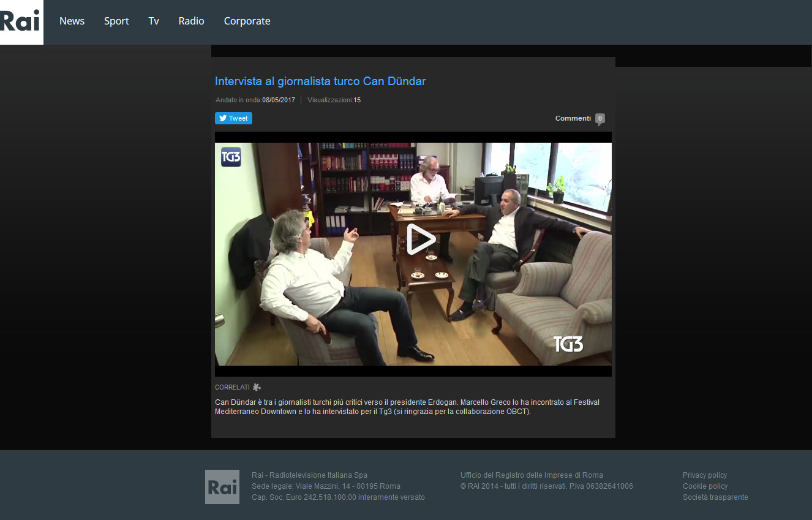This screenshot has width=812, height=520.
Task: Open the Tv menu item
Action: coord(154,21)
